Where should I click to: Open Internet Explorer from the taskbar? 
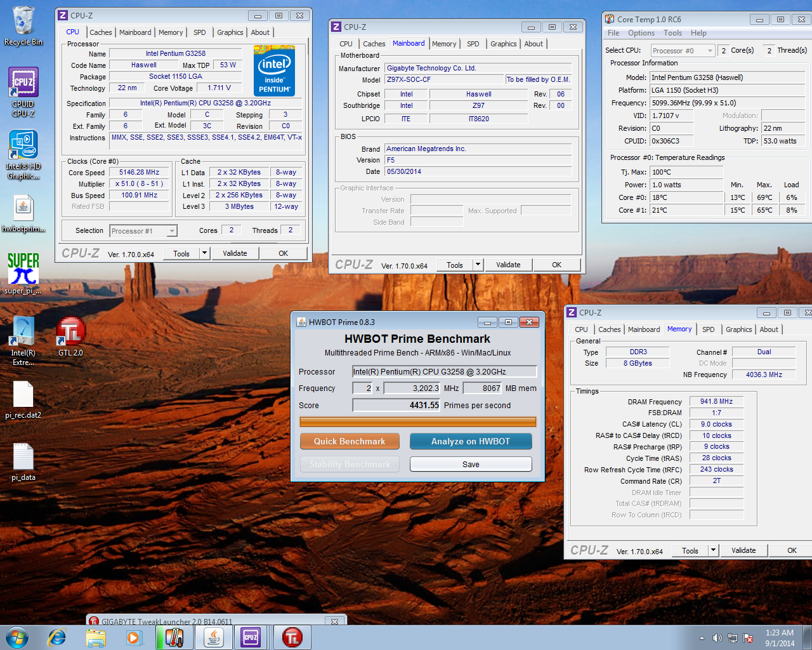tap(57, 637)
